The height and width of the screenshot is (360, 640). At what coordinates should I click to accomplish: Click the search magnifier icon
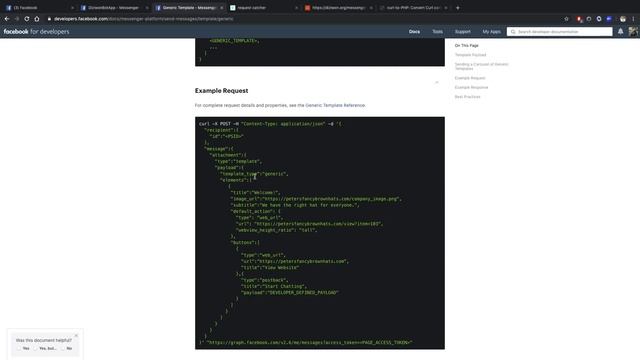point(513,31)
